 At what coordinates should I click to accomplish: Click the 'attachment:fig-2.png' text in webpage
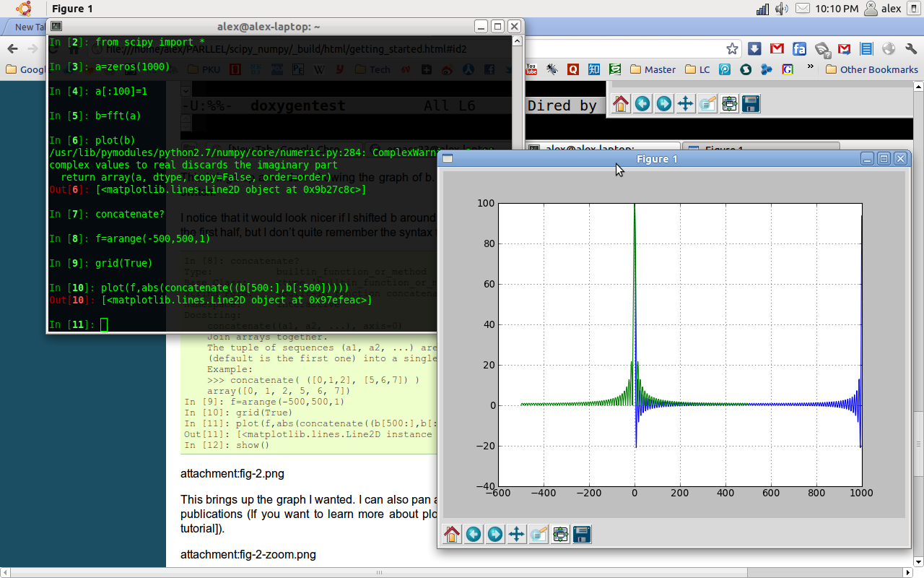pos(232,474)
